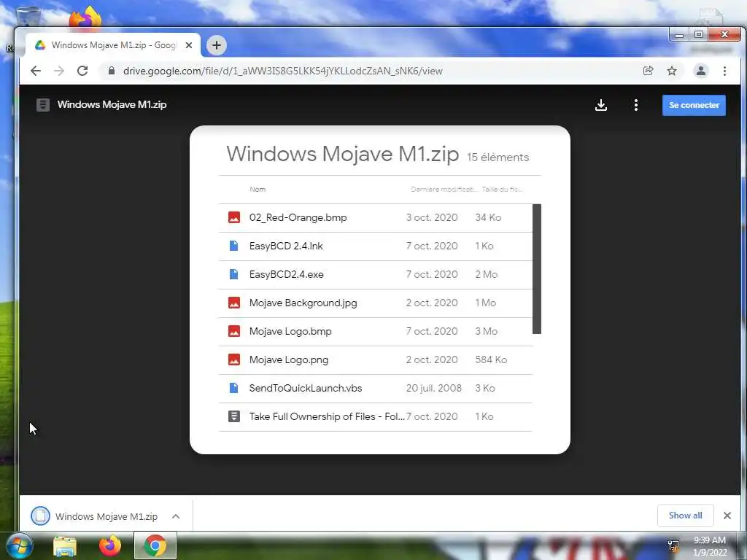Click the 3 oct. 2020 date cell
Viewport: 747px width, 560px height.
(432, 217)
